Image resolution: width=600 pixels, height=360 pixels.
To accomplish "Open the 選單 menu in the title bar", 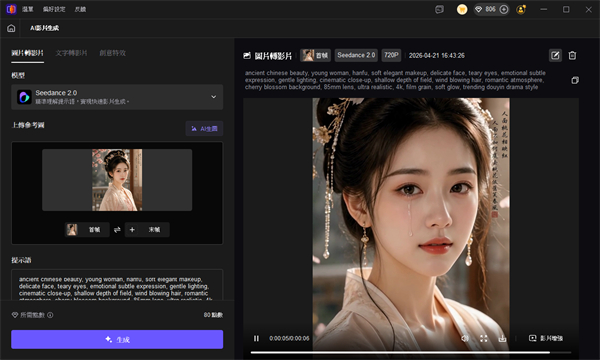I will coord(28,9).
